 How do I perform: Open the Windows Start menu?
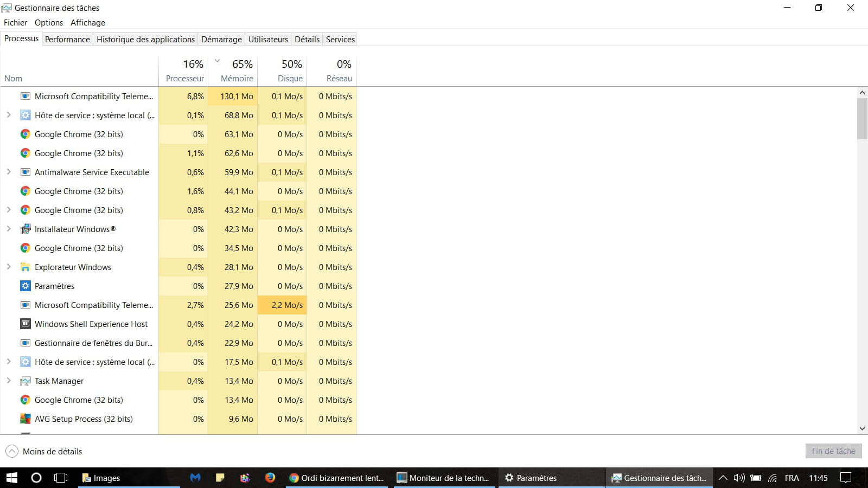coord(11,478)
